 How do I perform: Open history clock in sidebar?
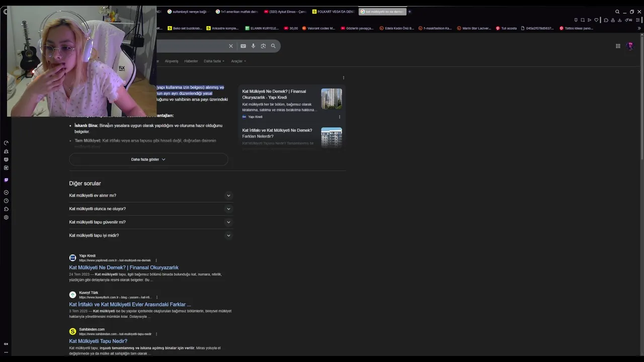tap(6, 201)
